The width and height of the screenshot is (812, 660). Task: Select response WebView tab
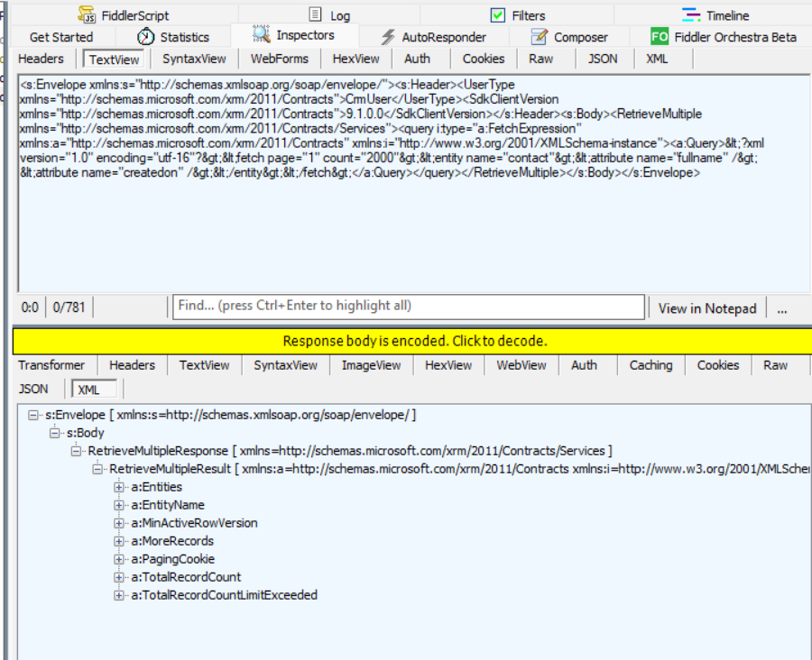(x=521, y=365)
